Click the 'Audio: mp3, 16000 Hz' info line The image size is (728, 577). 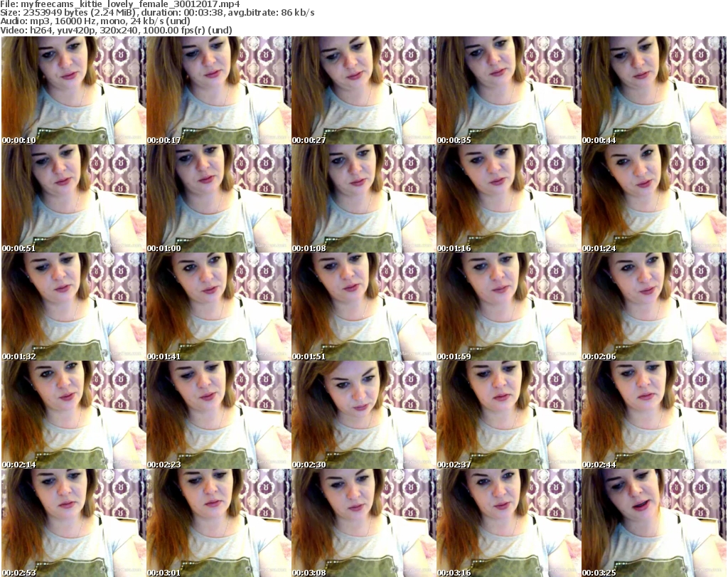point(95,21)
